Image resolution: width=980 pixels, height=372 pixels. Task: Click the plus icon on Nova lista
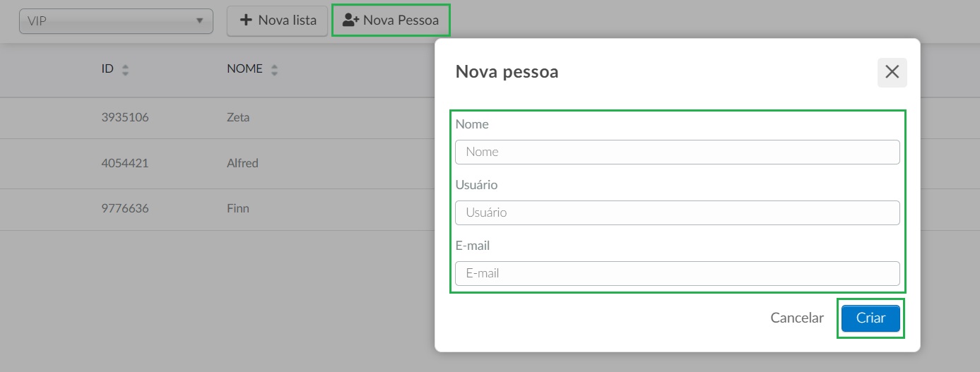tap(246, 20)
